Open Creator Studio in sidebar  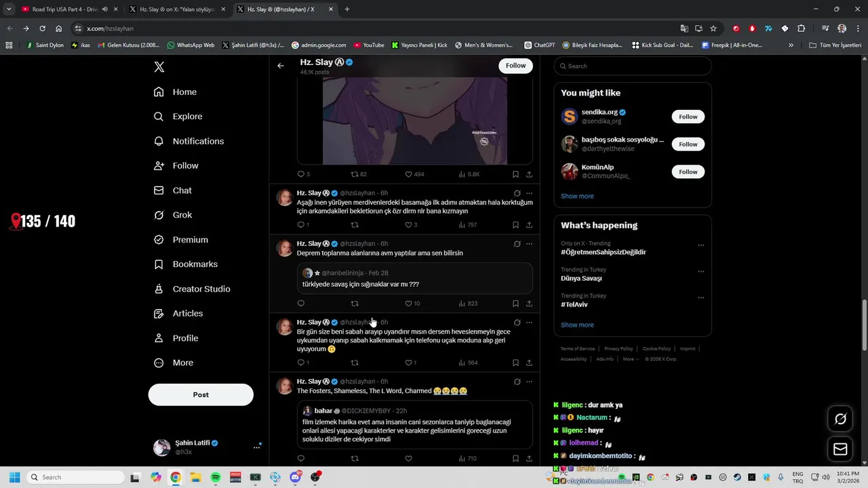coord(191,289)
